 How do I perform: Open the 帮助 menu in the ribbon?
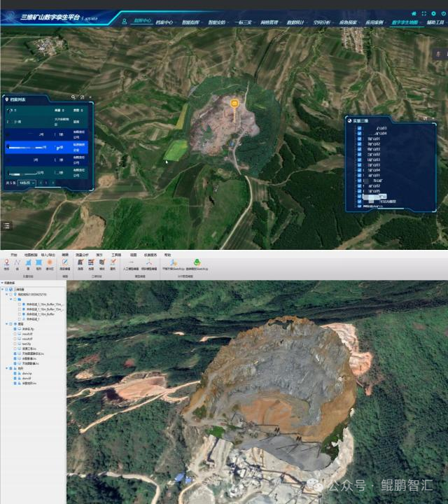tap(167, 255)
